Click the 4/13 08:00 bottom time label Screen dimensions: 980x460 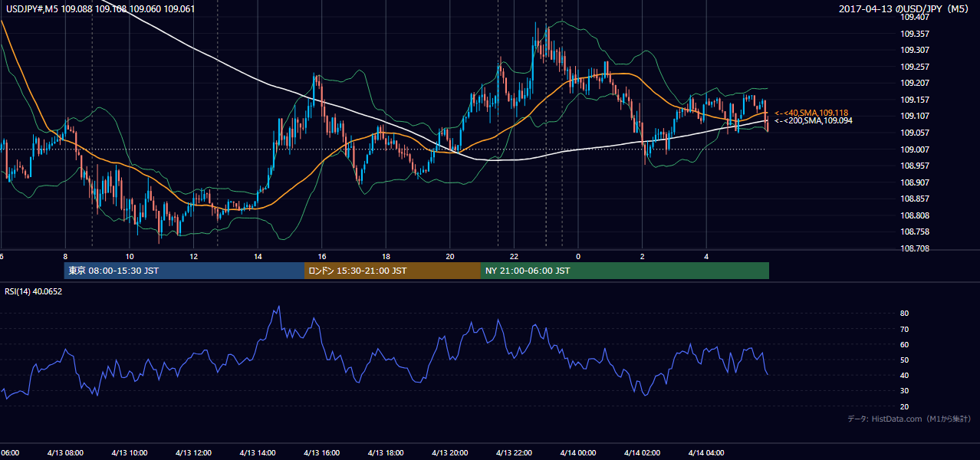(x=65, y=452)
